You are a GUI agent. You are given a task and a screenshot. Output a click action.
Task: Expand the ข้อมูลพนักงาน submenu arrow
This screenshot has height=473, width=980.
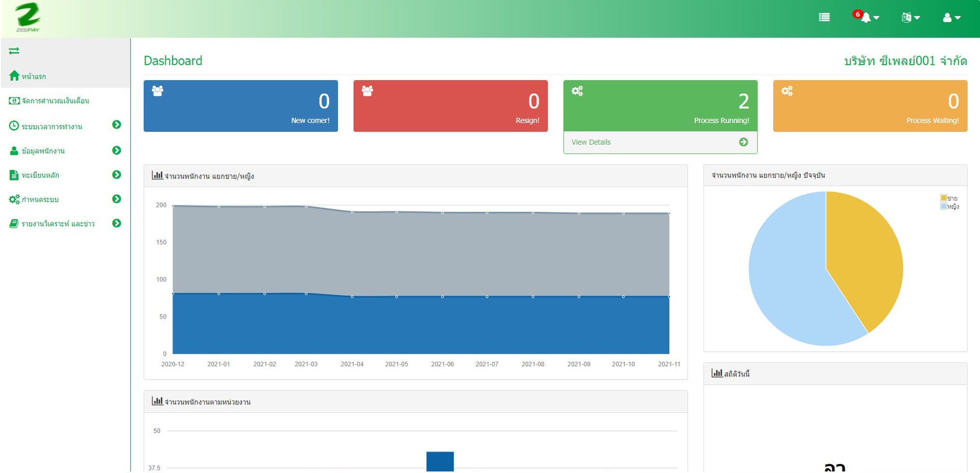tap(116, 150)
